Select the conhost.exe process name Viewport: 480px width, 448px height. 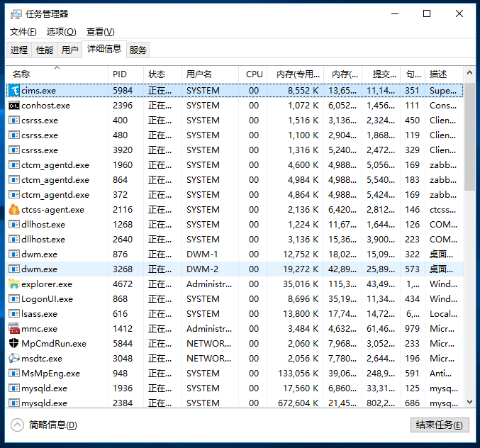[x=45, y=106]
